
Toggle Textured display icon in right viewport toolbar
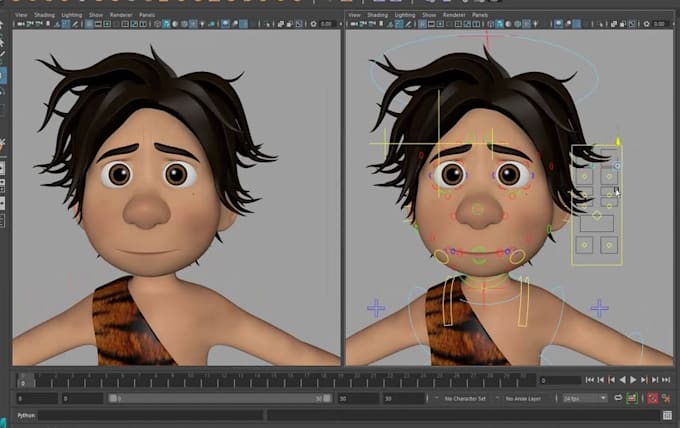click(x=525, y=24)
